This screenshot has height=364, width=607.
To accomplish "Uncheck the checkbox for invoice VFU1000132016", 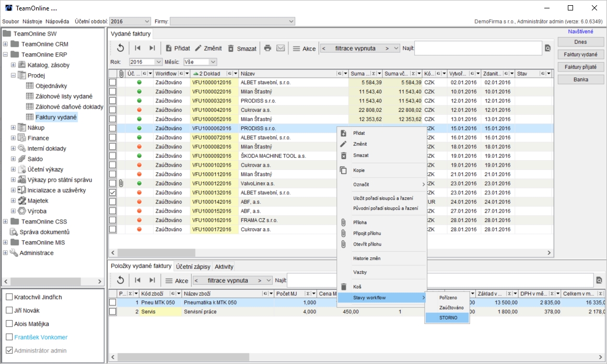I will (x=113, y=193).
